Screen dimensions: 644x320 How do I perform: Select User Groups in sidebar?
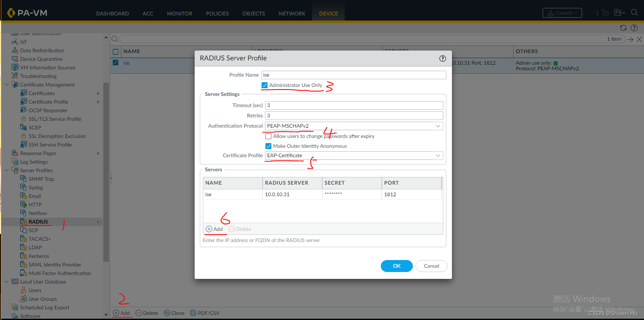42,299
